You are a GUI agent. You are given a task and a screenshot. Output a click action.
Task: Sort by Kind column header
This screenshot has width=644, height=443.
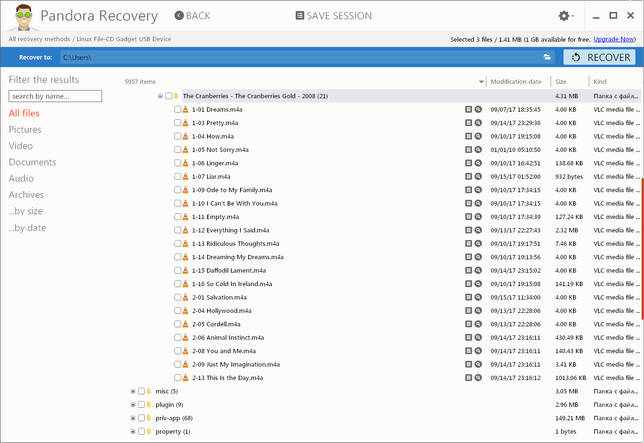point(600,82)
